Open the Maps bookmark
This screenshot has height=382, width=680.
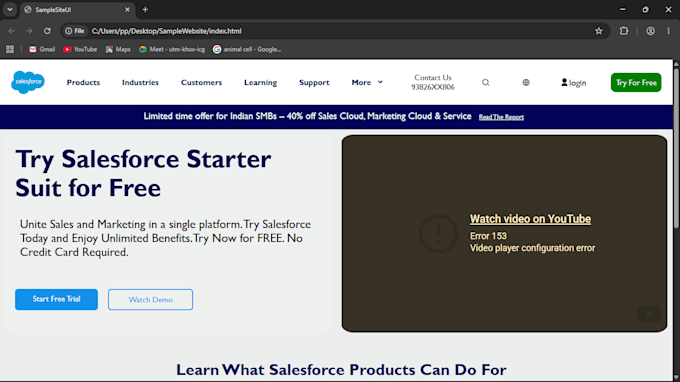pyautogui.click(x=118, y=49)
